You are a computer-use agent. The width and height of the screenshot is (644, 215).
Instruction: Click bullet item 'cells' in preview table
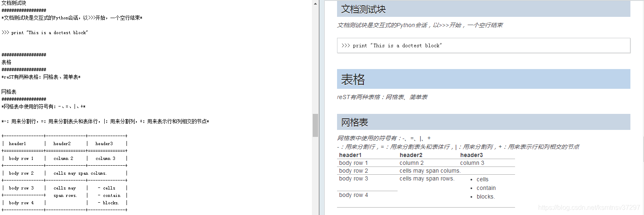482,179
